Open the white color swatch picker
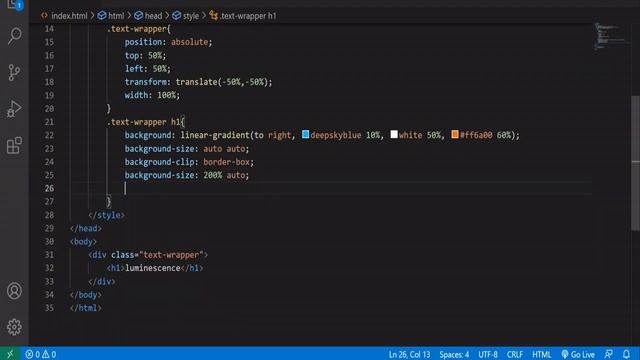Screen dimensions: 640x360 pos(394,134)
